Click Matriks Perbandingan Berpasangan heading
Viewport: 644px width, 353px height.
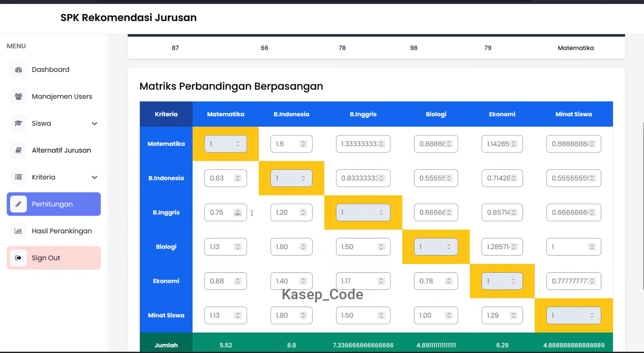(x=231, y=86)
